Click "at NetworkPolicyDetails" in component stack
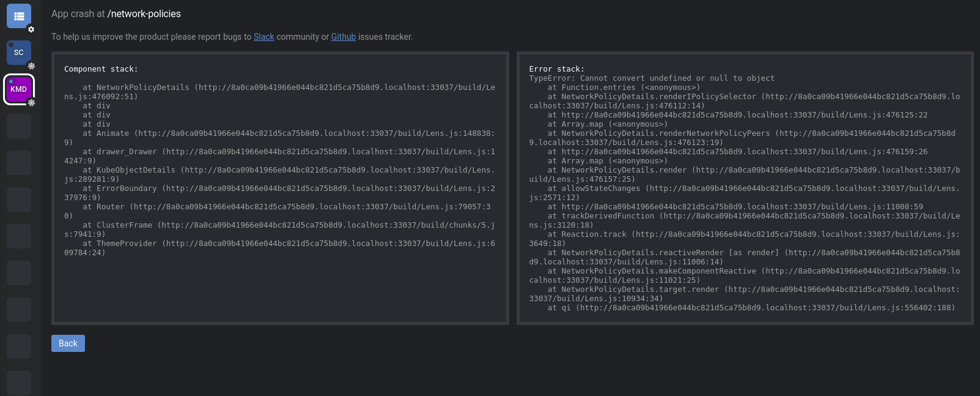The height and width of the screenshot is (396, 980). click(x=280, y=92)
